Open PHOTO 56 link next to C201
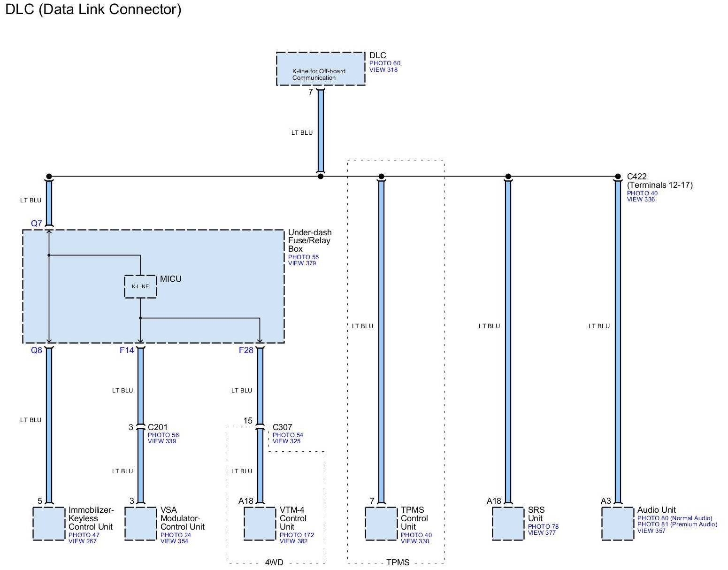Viewport: 728px width, 570px height. [163, 435]
